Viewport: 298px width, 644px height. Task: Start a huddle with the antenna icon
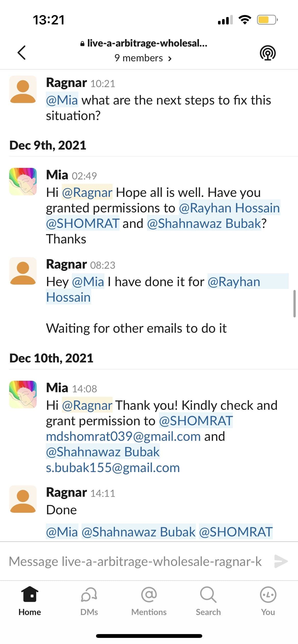point(268,53)
